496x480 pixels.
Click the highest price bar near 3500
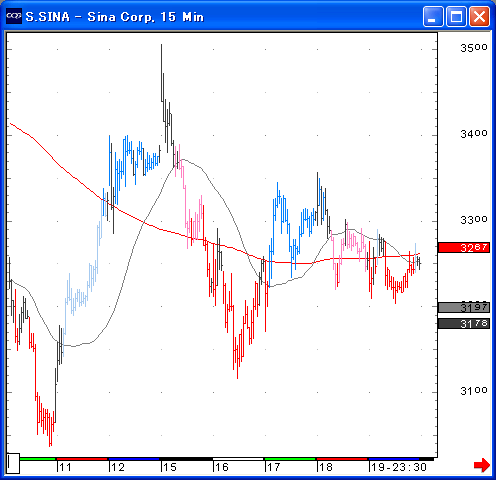[162, 73]
